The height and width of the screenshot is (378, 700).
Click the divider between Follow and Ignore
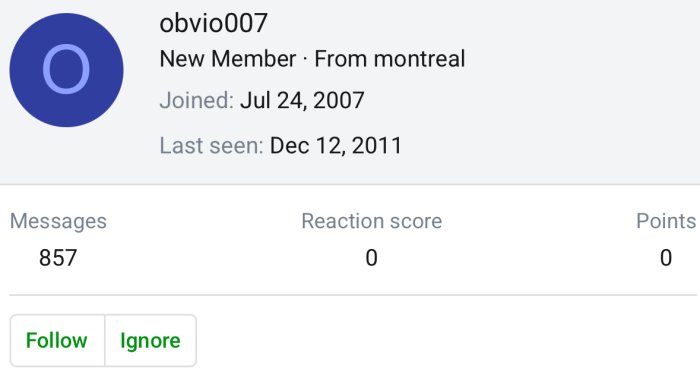105,341
